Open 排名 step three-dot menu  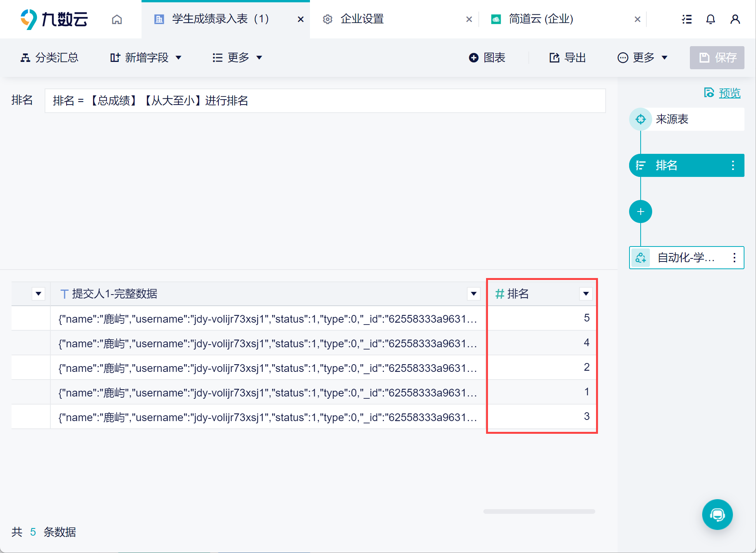coord(733,165)
